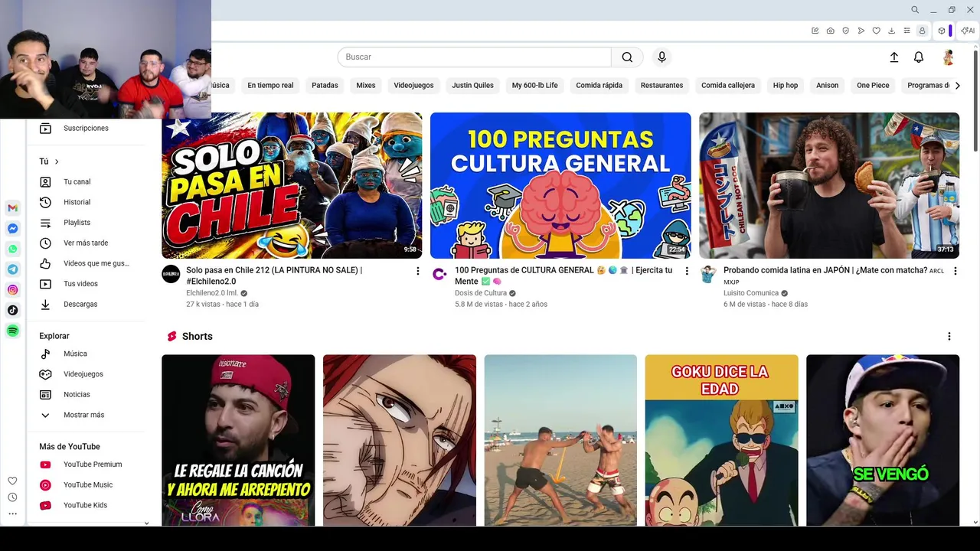Play the '100 Preguntas Cultura General' thumbnail
This screenshot has width=980, height=551.
(560, 185)
